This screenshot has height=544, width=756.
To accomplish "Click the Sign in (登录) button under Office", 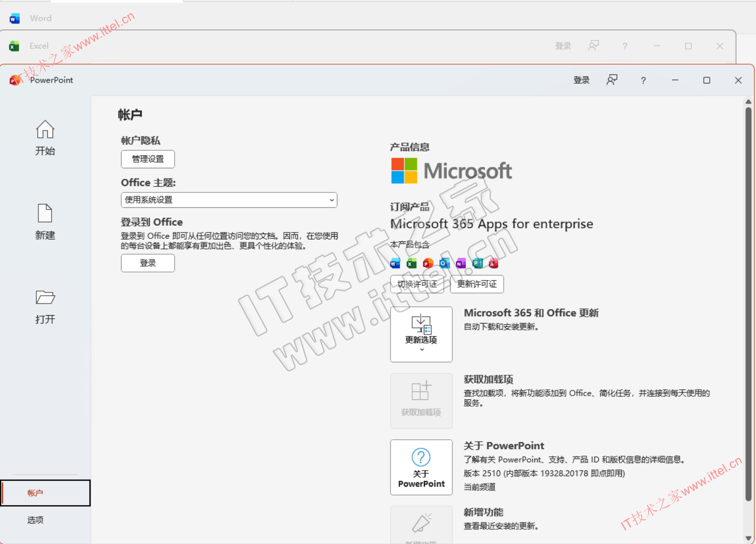I will [x=148, y=263].
